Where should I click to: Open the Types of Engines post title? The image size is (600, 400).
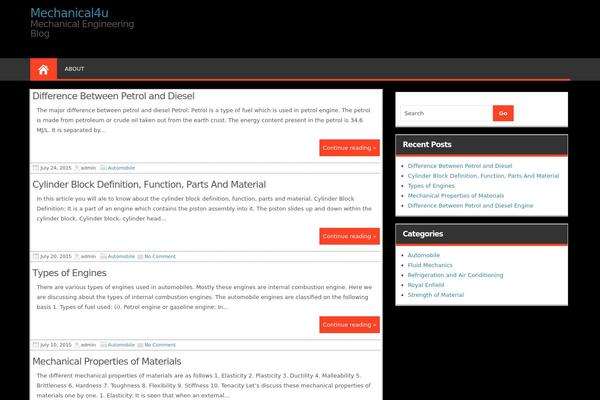pos(69,273)
